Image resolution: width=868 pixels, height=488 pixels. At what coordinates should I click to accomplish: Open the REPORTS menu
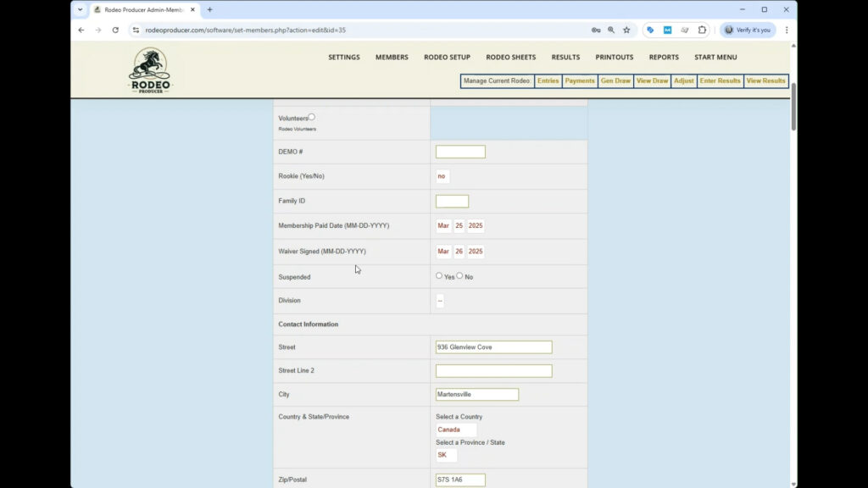(664, 57)
